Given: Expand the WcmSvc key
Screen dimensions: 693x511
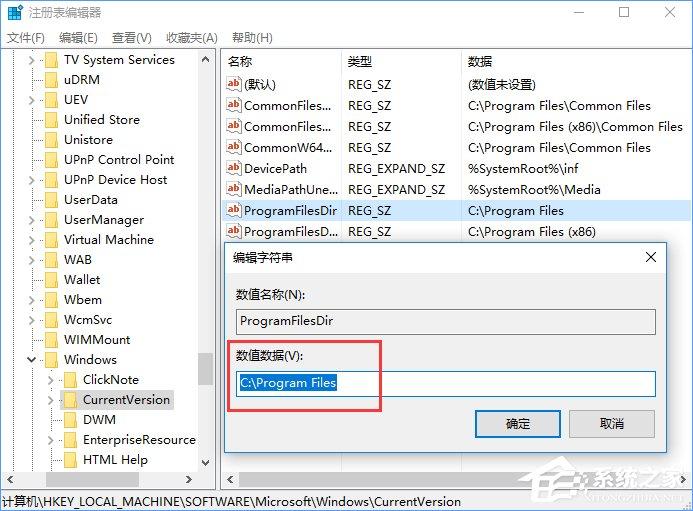Looking at the screenshot, I should tap(31, 320).
